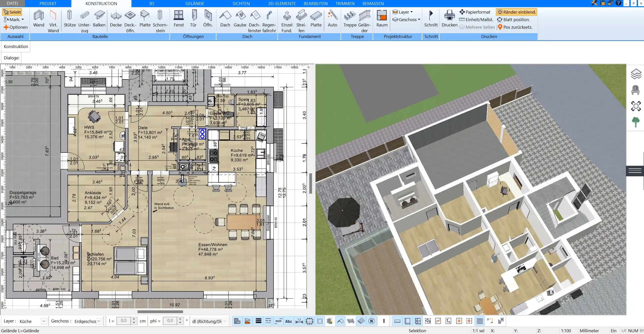Choose the Raum room tool

tap(382, 19)
